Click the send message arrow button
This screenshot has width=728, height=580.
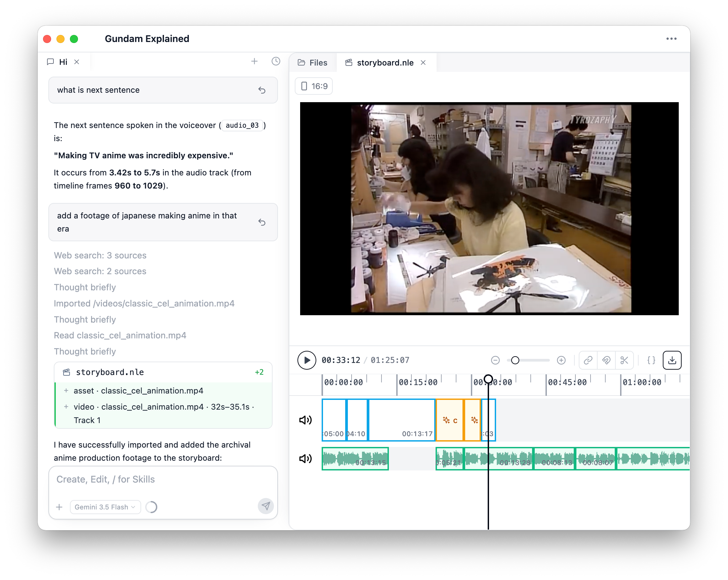[266, 506]
